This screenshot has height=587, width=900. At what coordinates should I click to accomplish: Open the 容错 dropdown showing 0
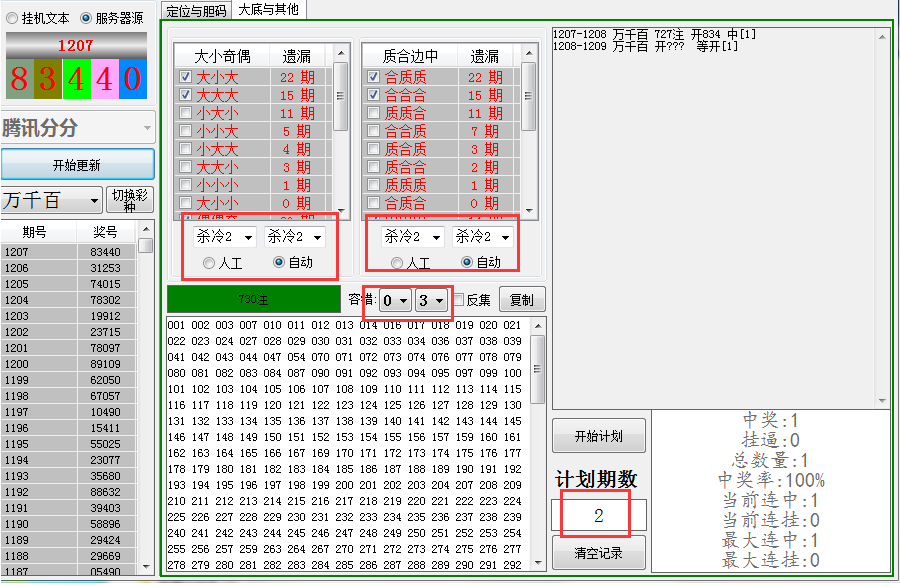(395, 300)
